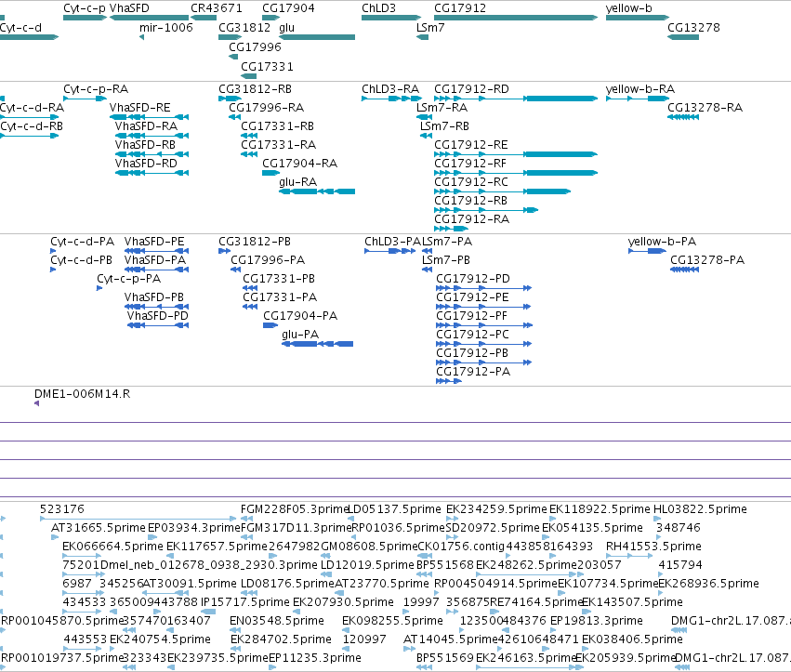The height and width of the screenshot is (672, 791).
Task: Select the CG17912-PA protein label
Action: coord(473,372)
